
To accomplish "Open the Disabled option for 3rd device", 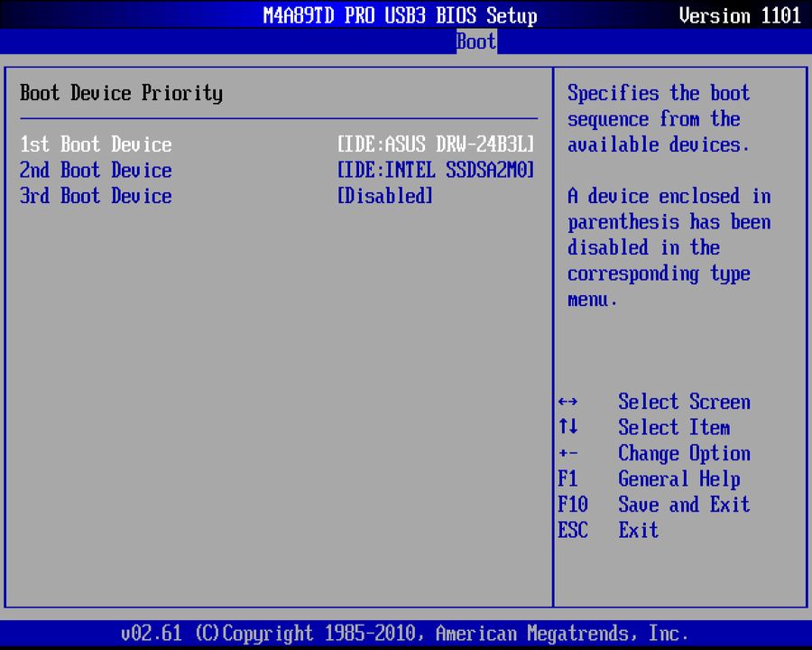I will (x=384, y=196).
